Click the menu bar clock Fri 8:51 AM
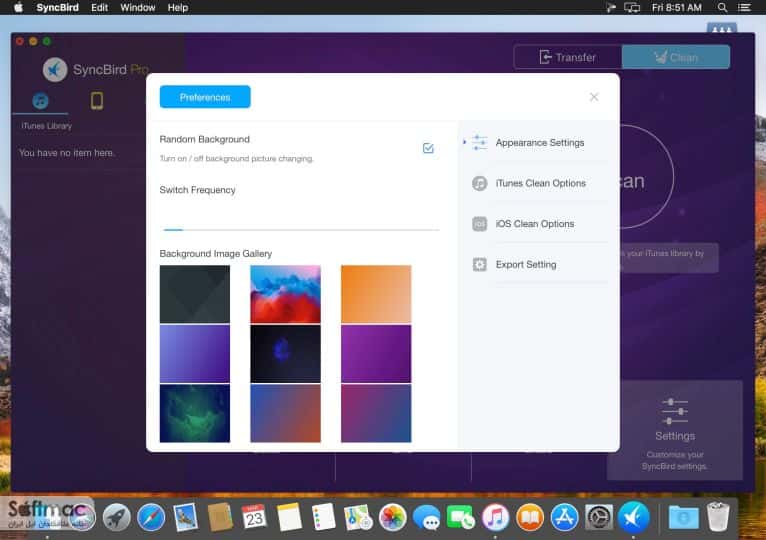Image resolution: width=766 pixels, height=540 pixels. [x=677, y=7]
